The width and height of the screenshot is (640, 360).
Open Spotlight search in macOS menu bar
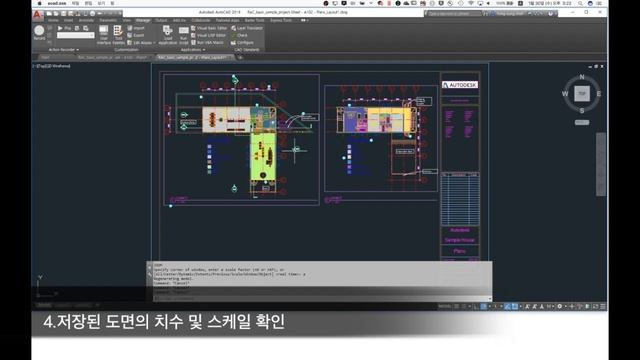coord(580,3)
